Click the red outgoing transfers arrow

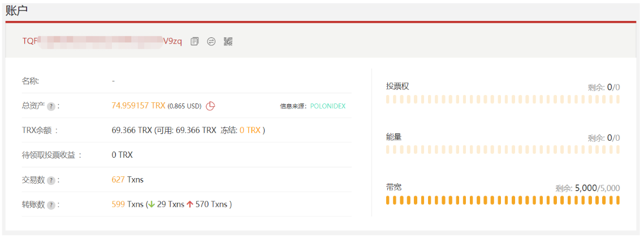click(189, 205)
